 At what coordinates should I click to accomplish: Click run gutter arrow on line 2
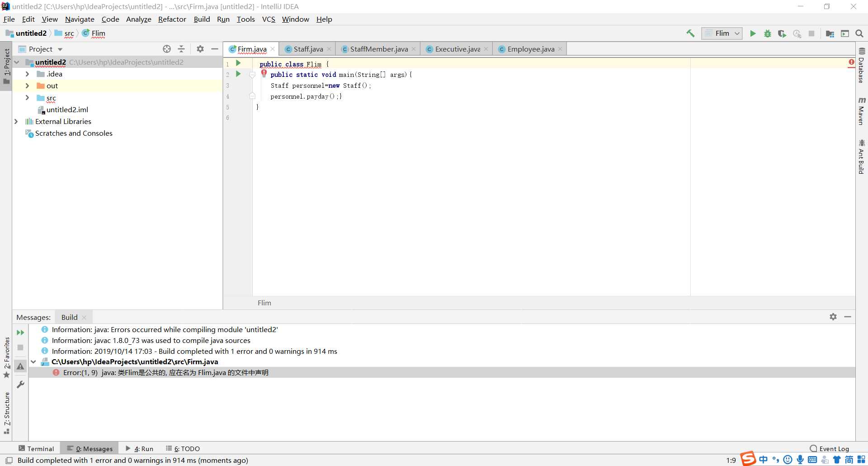coord(238,74)
